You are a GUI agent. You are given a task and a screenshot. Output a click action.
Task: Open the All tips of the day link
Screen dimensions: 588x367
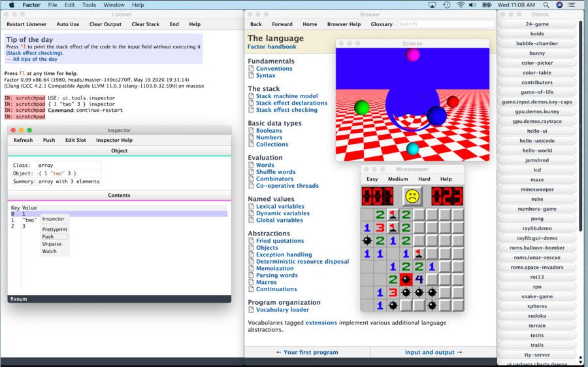(x=35, y=59)
